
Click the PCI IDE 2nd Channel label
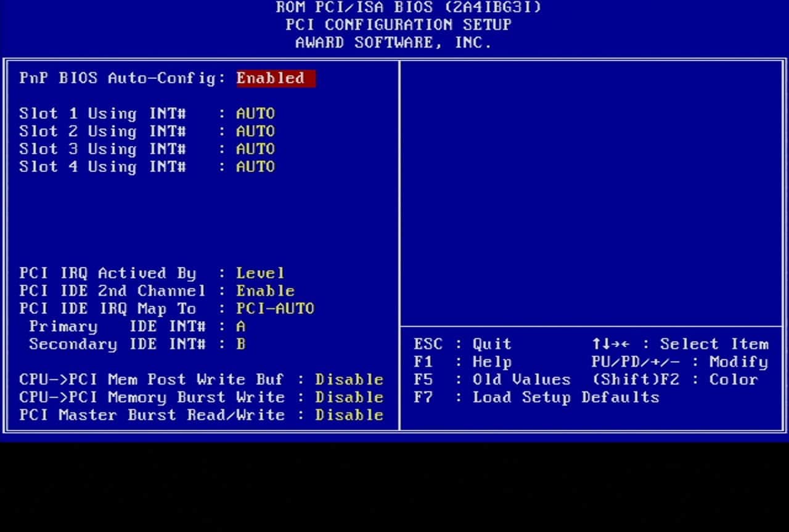click(113, 291)
